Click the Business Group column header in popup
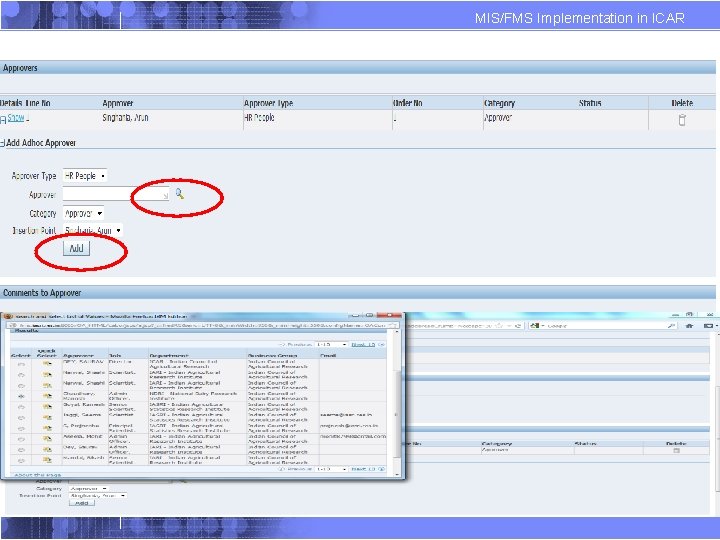 (x=273, y=356)
